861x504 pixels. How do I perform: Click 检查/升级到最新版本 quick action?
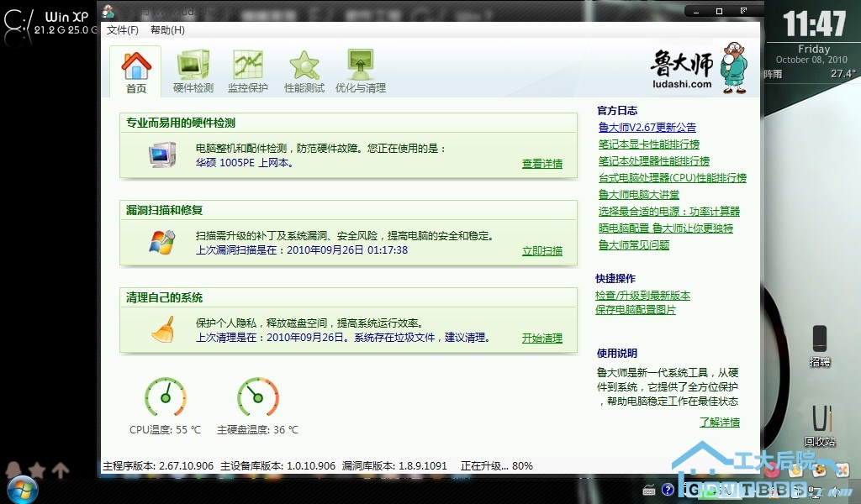[642, 296]
